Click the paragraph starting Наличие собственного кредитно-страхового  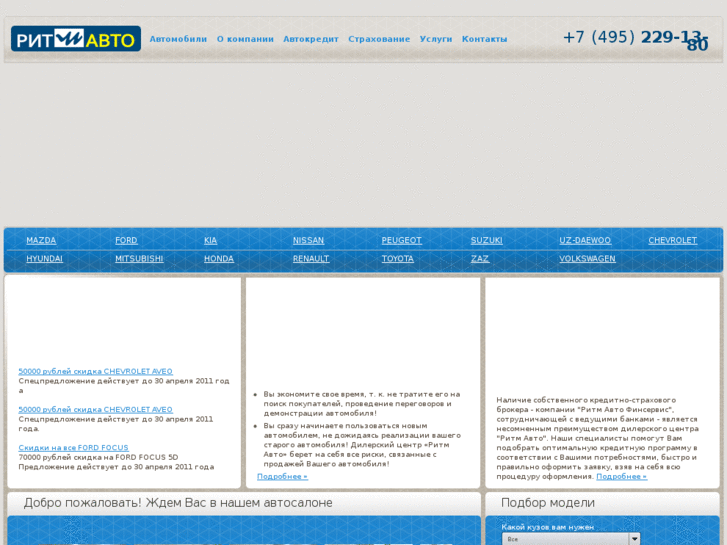click(x=598, y=438)
